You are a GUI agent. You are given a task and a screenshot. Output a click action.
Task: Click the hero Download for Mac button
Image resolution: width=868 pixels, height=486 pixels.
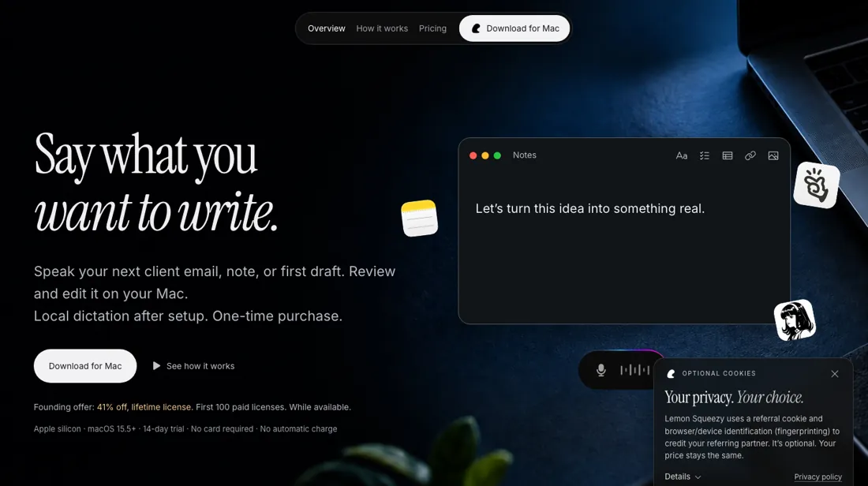click(85, 366)
